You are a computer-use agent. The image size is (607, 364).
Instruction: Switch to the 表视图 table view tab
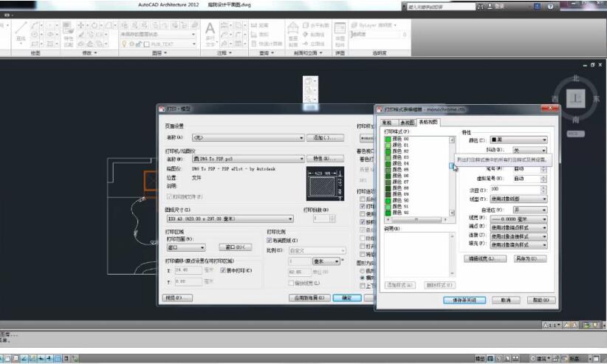tap(407, 122)
